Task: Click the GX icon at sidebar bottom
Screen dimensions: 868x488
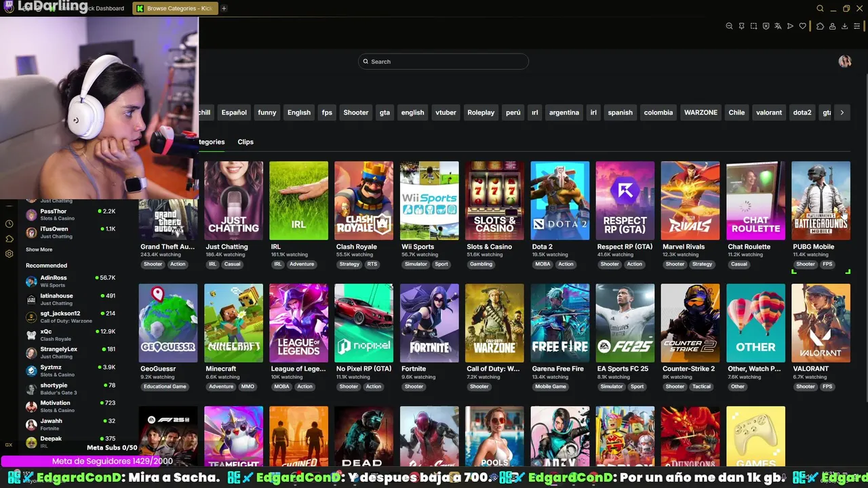Action: (x=9, y=445)
